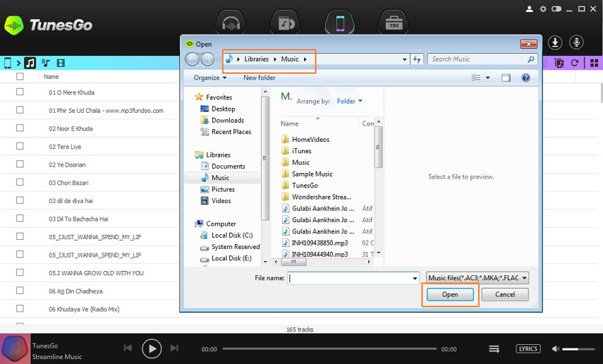Screen dimensions: 603x364
Task: Check the box for 01 Phir Se Ud Chala
Action: (x=20, y=110)
